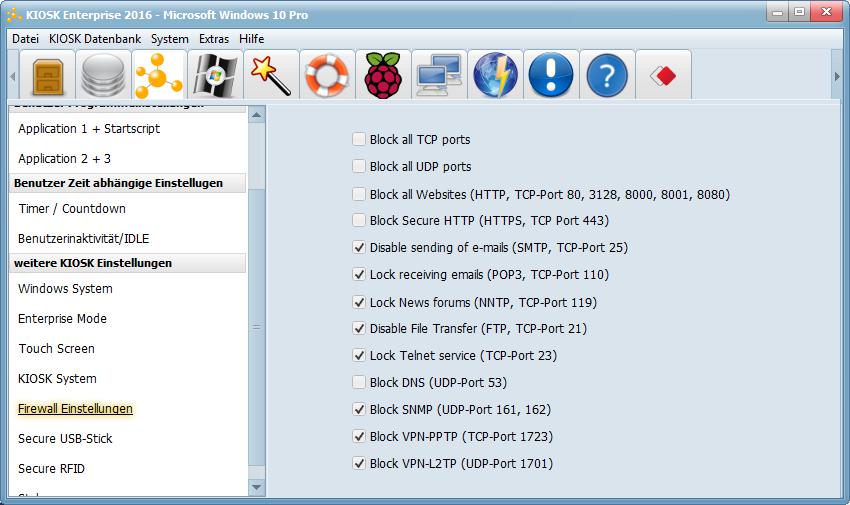The width and height of the screenshot is (850, 505).
Task: Click sidebar scrollbar down arrow
Action: point(257,488)
